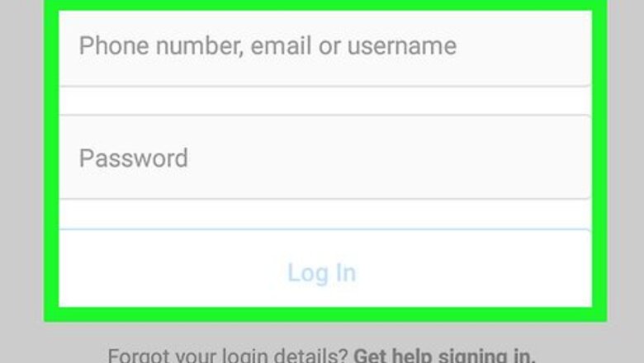Select the Password input field
644x363 pixels.
[x=325, y=157]
